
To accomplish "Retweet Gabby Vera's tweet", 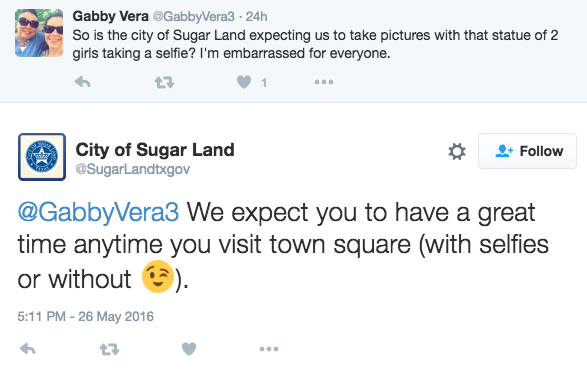I will pyautogui.click(x=164, y=82).
